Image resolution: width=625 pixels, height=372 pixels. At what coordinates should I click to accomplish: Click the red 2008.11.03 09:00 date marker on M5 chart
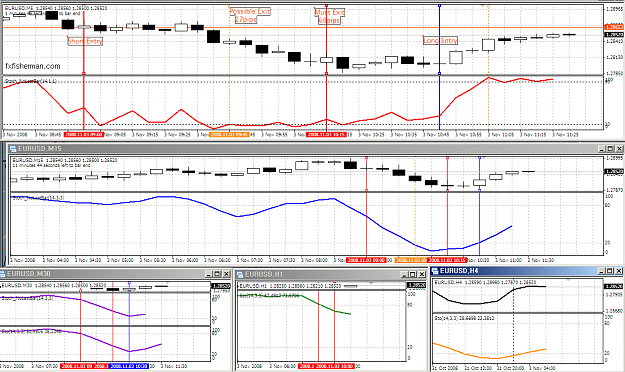pyautogui.click(x=84, y=135)
